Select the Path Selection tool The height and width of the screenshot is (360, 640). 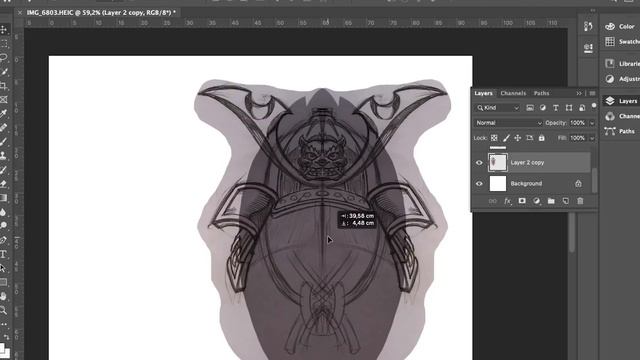coord(4,268)
